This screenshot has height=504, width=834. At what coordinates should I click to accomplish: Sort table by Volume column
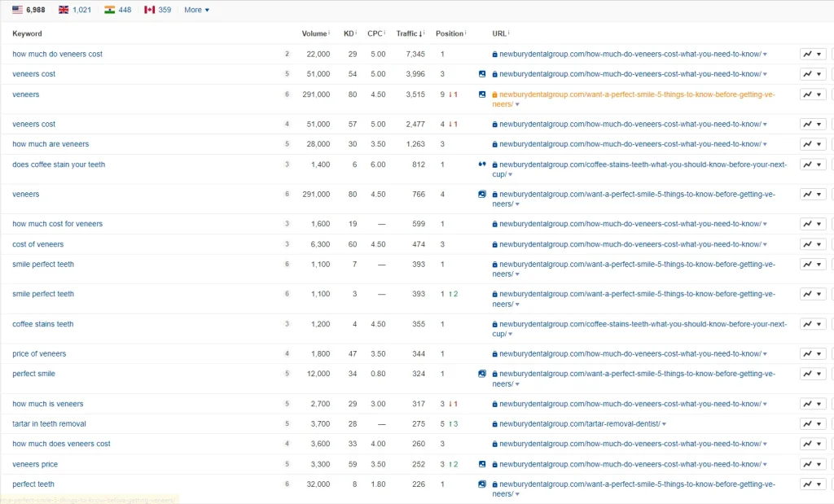[314, 33]
